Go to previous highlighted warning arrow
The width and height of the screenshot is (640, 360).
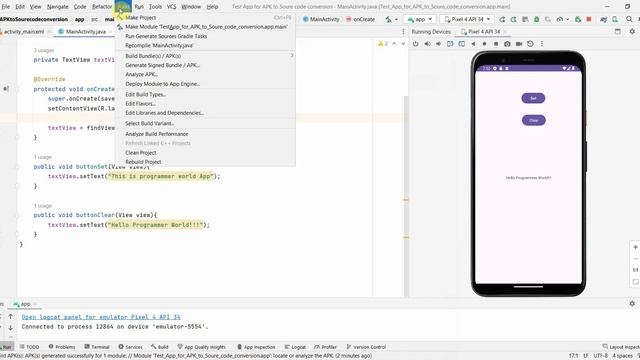coord(394,44)
